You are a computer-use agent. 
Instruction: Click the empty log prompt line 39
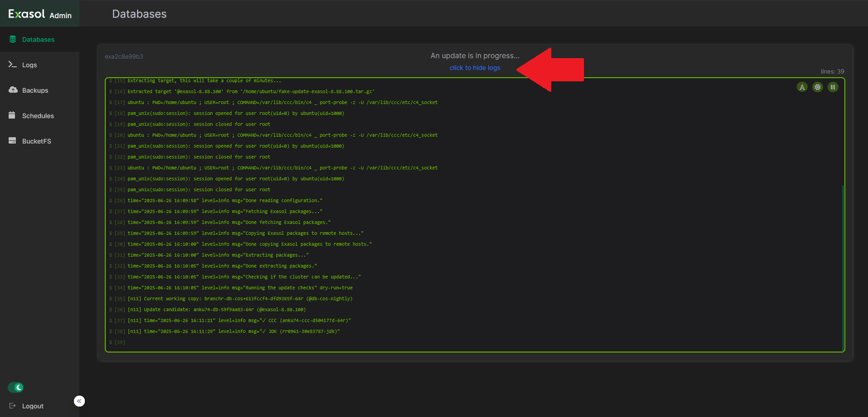[118, 343]
